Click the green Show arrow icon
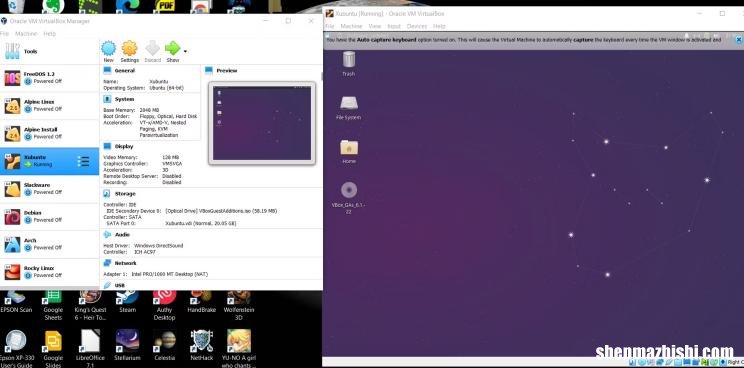Image resolution: width=744 pixels, height=368 pixels. (x=173, y=48)
